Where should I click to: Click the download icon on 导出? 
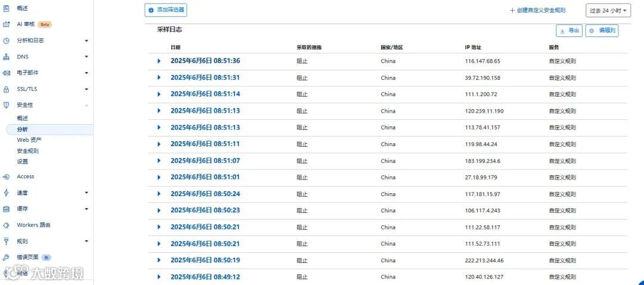click(563, 31)
